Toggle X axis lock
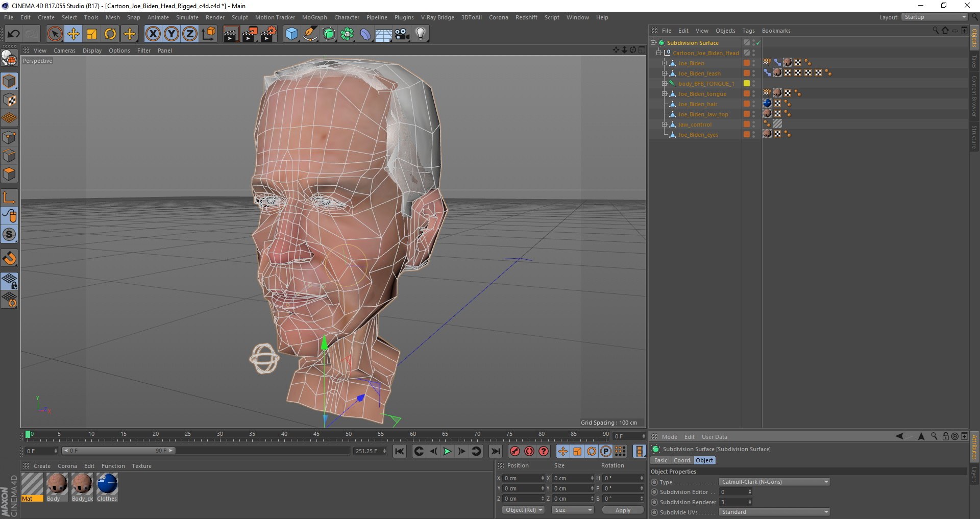This screenshot has width=980, height=519. point(153,34)
